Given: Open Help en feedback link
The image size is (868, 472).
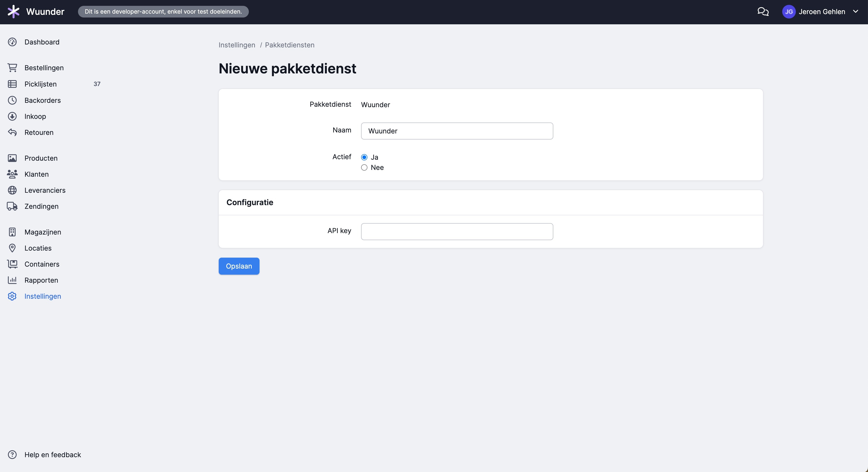Looking at the screenshot, I should (x=52, y=455).
